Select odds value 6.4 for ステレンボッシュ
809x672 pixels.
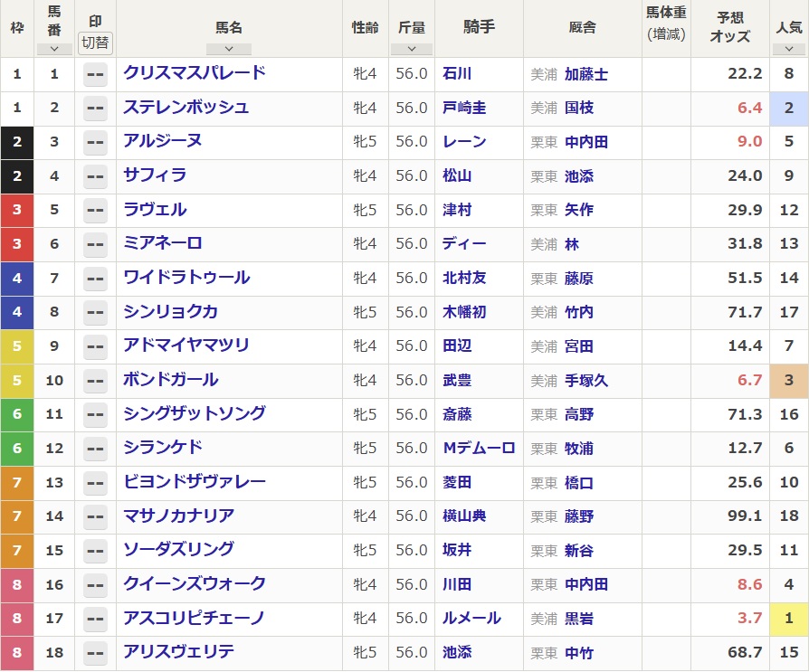pos(749,108)
